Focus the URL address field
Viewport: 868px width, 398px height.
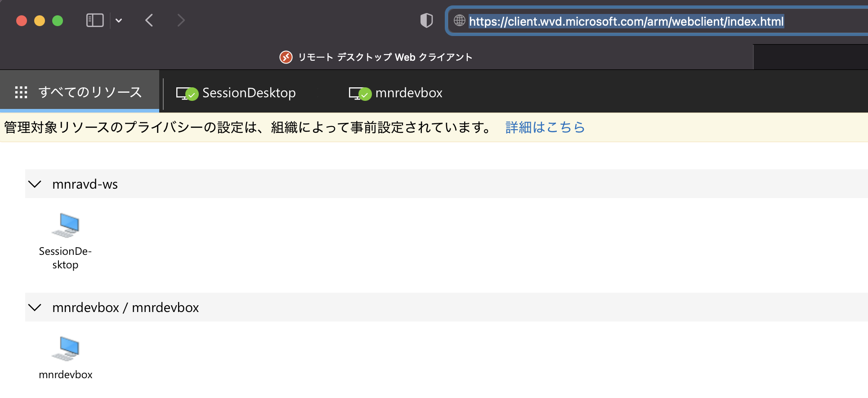(657, 21)
